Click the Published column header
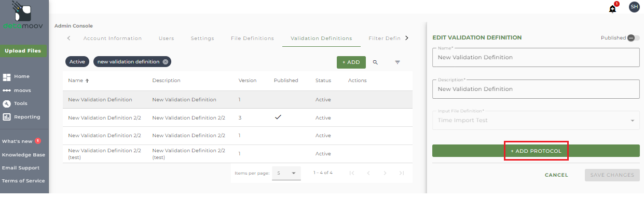Viewport: 644px width, 198px height. click(286, 81)
